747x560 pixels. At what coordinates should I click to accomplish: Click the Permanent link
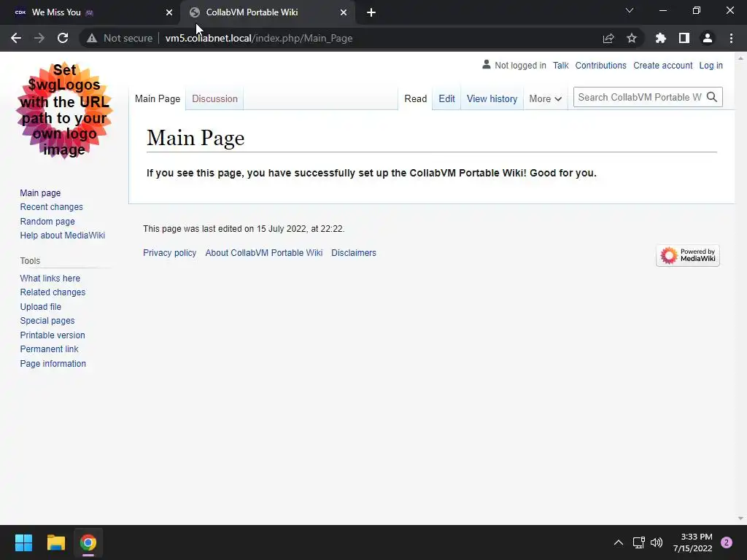(49, 349)
